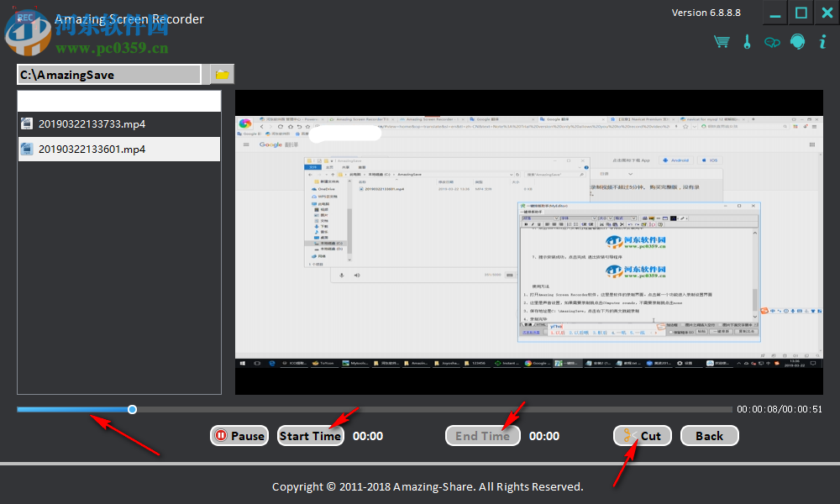Pause the video playback
Viewport: 840px width, 504px height.
coord(239,435)
